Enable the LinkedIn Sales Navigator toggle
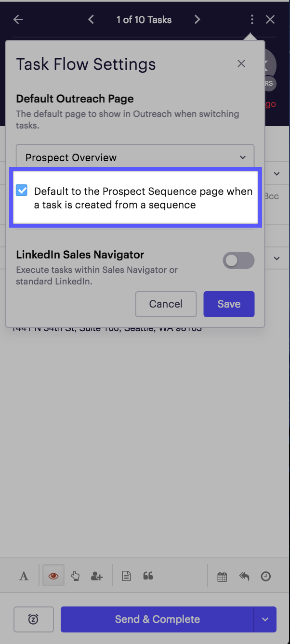Screen dimensions: 290x644 [238, 260]
